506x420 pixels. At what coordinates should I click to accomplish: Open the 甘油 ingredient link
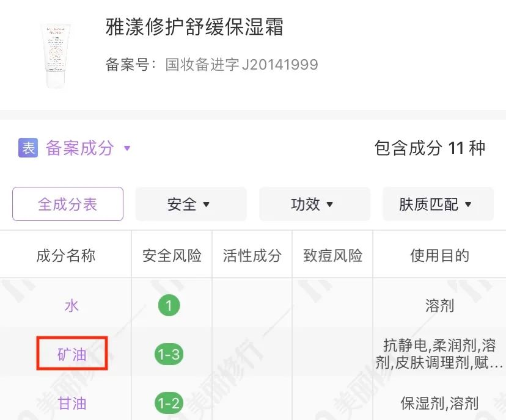pos(72,403)
